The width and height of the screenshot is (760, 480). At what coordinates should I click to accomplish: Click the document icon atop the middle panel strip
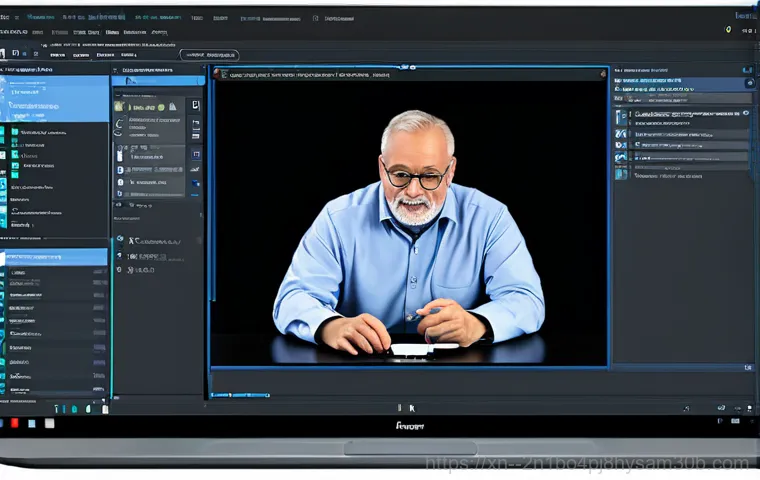point(196,105)
